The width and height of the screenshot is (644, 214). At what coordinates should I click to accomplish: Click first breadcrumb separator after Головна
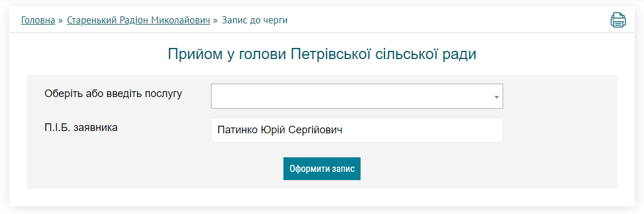tap(61, 20)
